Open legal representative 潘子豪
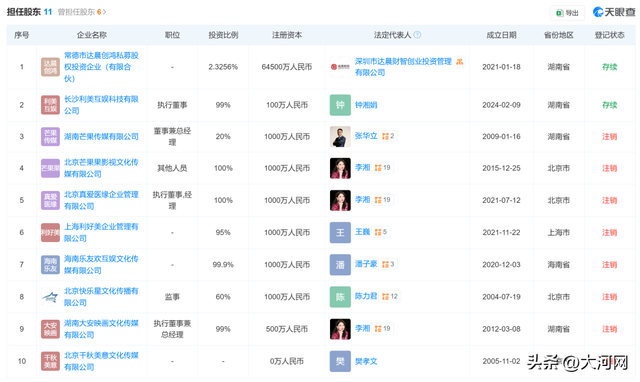 coord(366,264)
